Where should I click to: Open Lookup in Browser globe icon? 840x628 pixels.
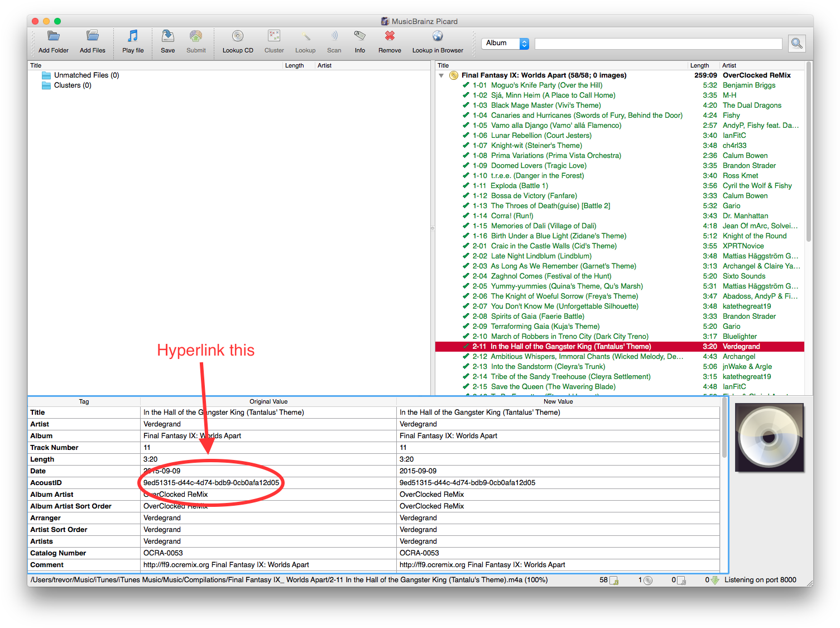pyautogui.click(x=438, y=37)
